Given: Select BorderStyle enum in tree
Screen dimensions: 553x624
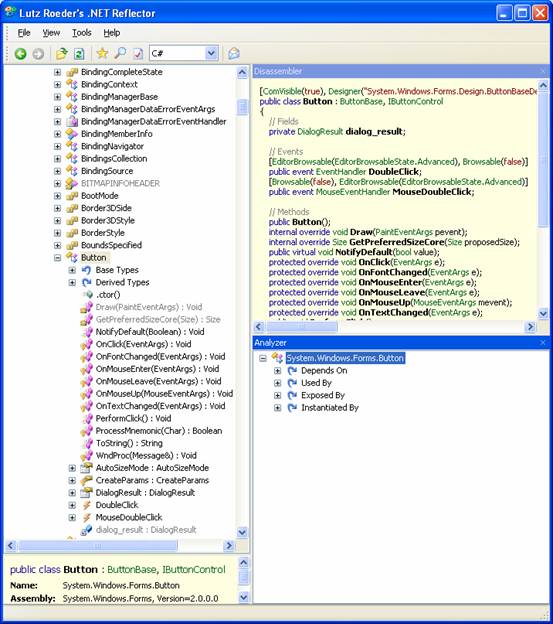Looking at the screenshot, I should pyautogui.click(x=103, y=233).
